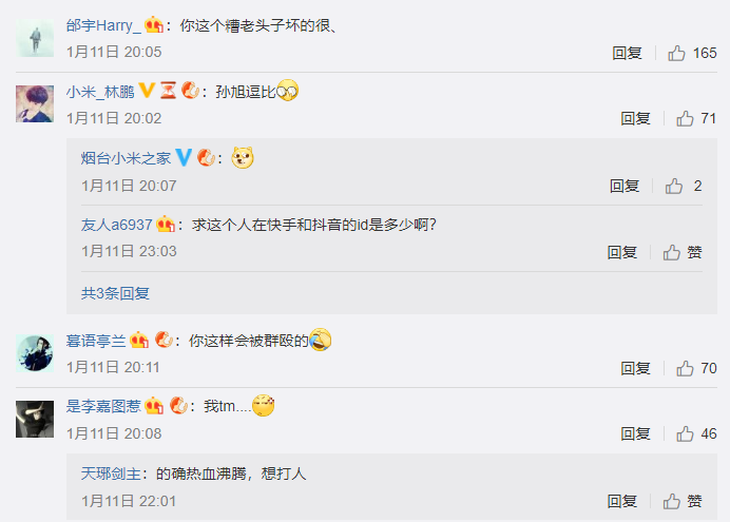Click the crown member badge next to 邰宇Harry_
Screen dimensions: 730x522
tap(154, 24)
